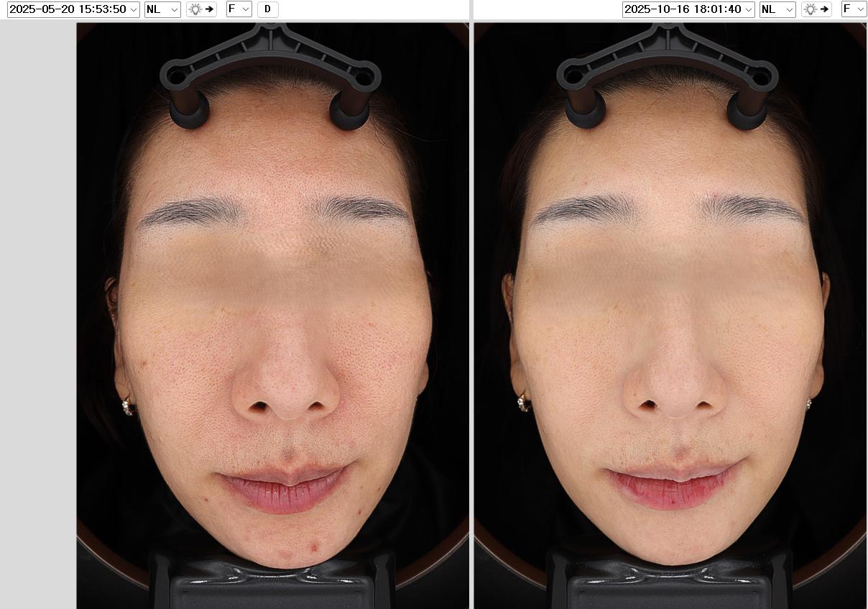The width and height of the screenshot is (868, 609).
Task: Open the right panel F view dropdown
Action: (x=854, y=9)
